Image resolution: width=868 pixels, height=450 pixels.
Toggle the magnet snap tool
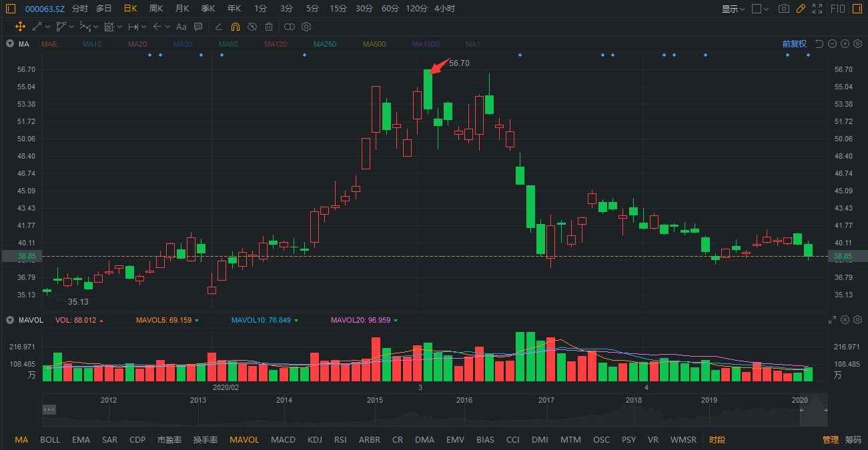point(235,27)
